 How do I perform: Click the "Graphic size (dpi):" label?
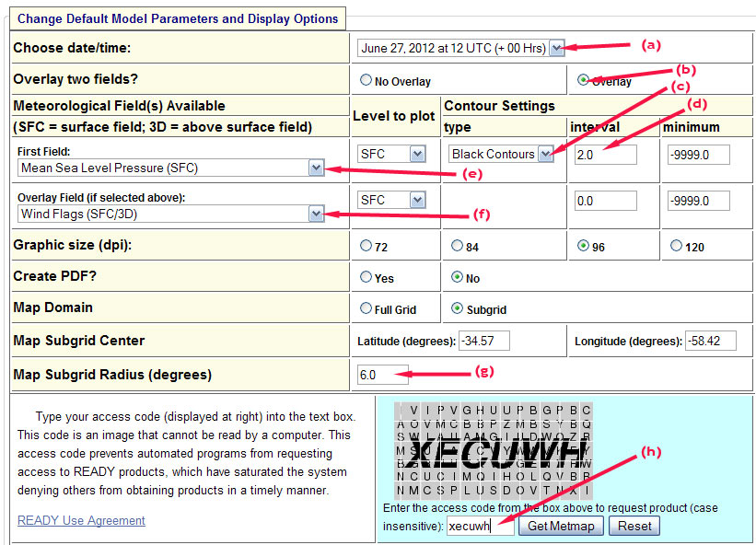[x=73, y=245]
